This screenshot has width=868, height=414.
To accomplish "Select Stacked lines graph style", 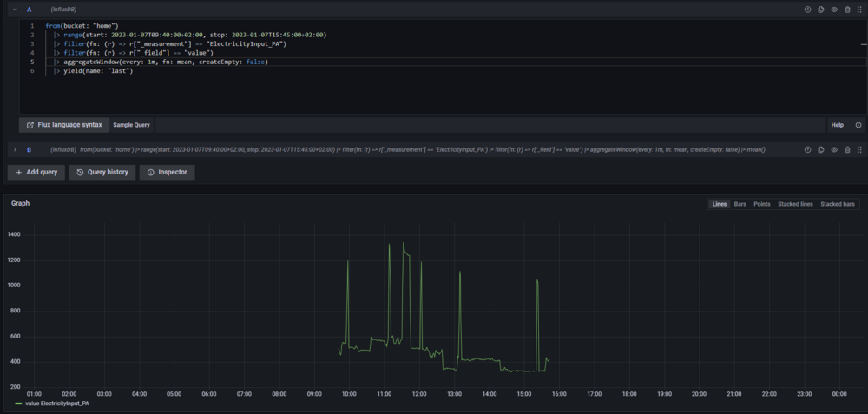I will click(x=795, y=204).
